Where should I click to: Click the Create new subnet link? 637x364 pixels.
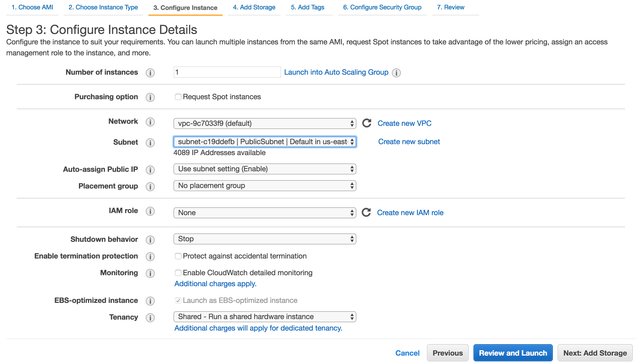409,142
